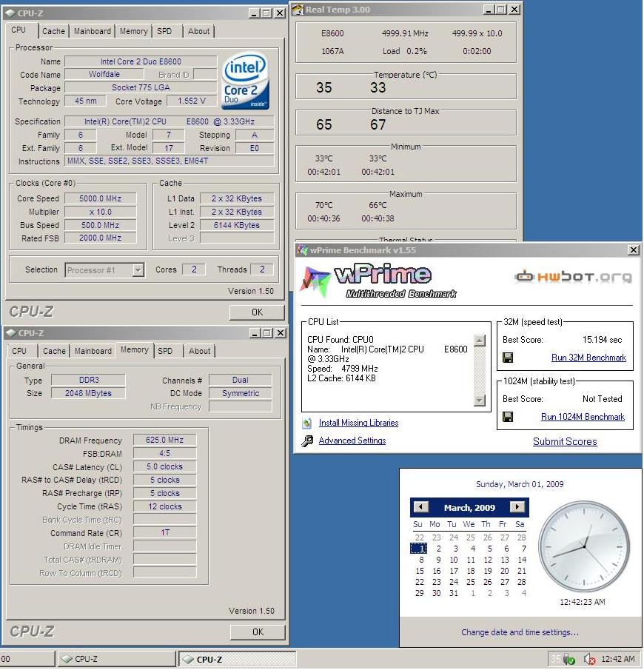The width and height of the screenshot is (644, 670).
Task: Click the 15.194 sec best score
Action: (x=602, y=340)
